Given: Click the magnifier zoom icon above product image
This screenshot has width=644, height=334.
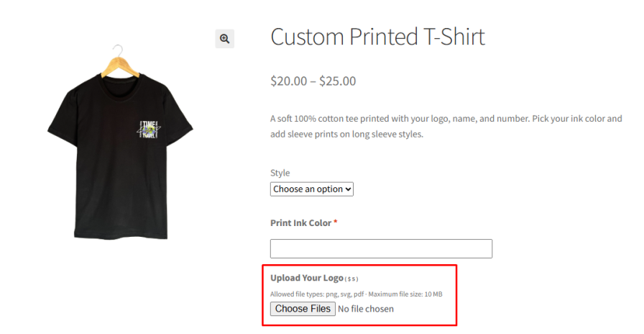Looking at the screenshot, I should (x=225, y=39).
